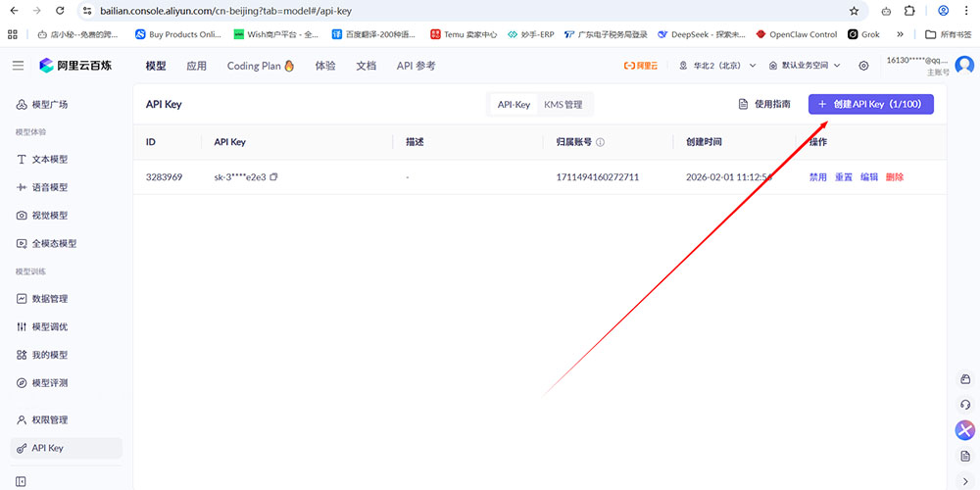Click the address bar URL field
This screenshot has width=980, height=490.
click(x=472, y=11)
